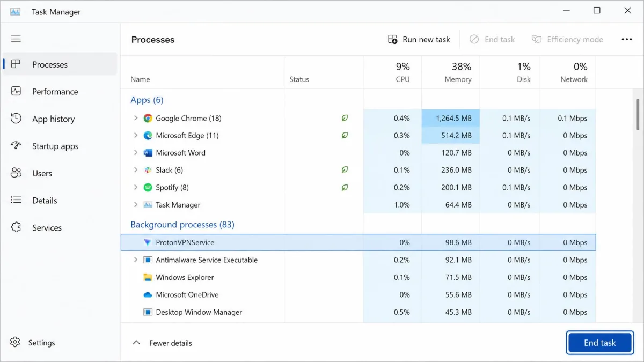
Task: Open the Users page
Action: pyautogui.click(x=60, y=173)
